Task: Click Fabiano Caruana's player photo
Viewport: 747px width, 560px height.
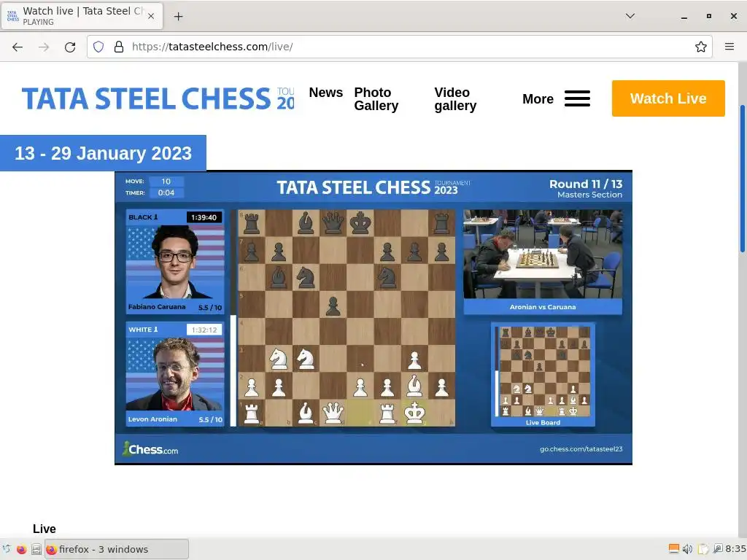Action: point(175,262)
